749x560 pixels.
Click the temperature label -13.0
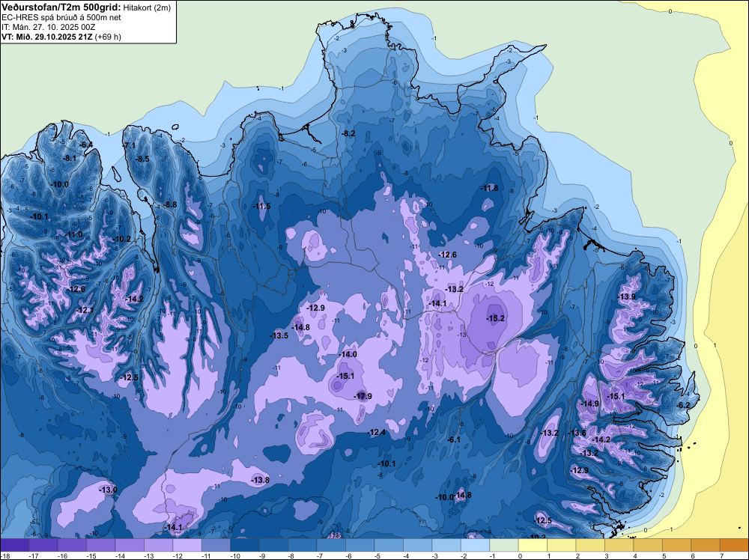point(108,490)
